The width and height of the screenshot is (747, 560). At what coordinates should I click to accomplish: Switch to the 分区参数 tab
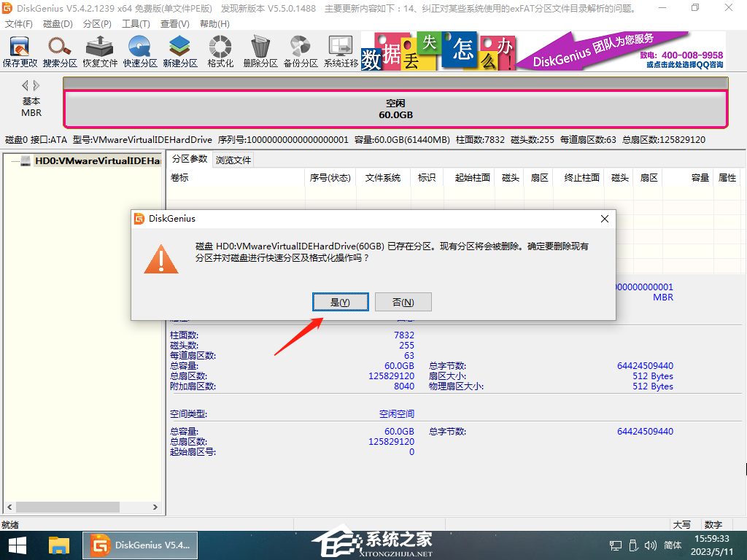click(x=190, y=159)
